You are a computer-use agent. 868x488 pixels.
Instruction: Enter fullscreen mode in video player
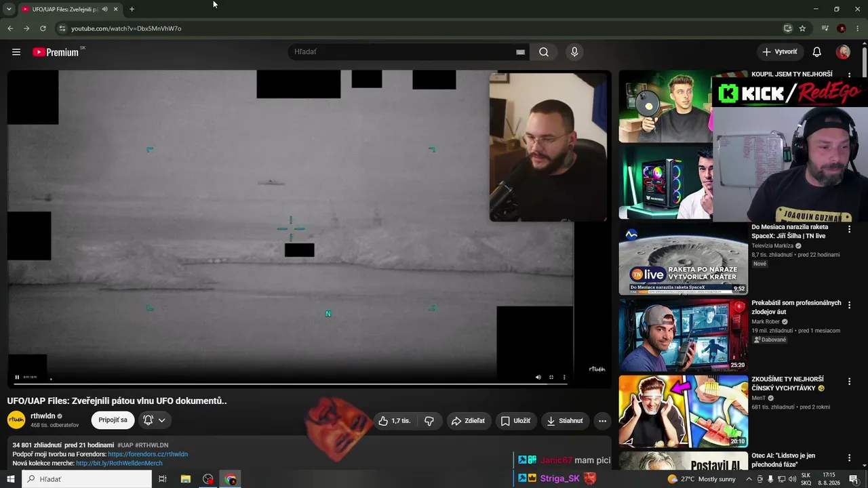551,378
